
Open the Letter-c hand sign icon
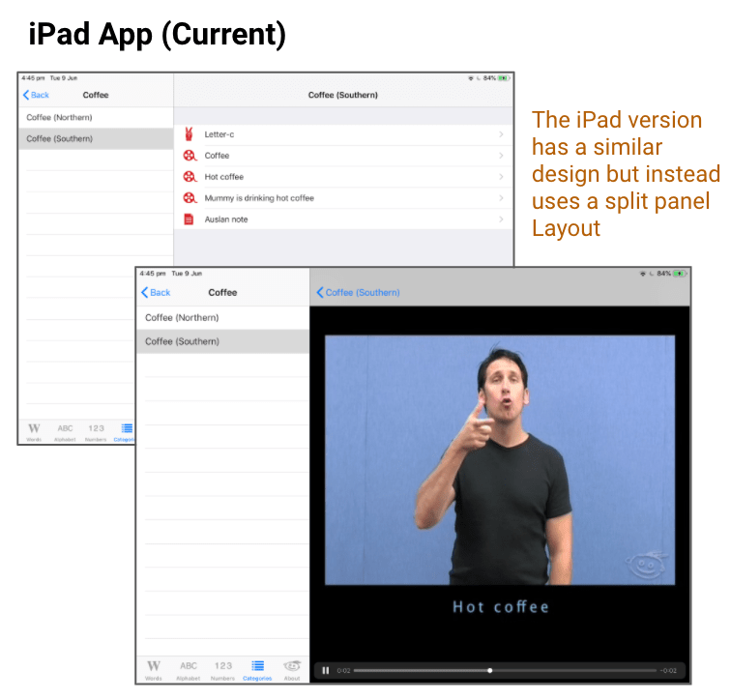[189, 134]
